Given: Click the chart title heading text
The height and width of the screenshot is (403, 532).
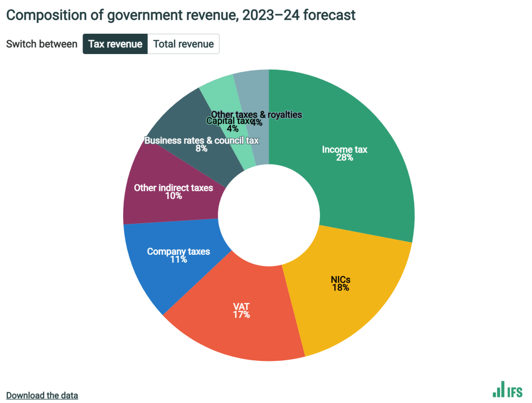Looking at the screenshot, I should (181, 15).
